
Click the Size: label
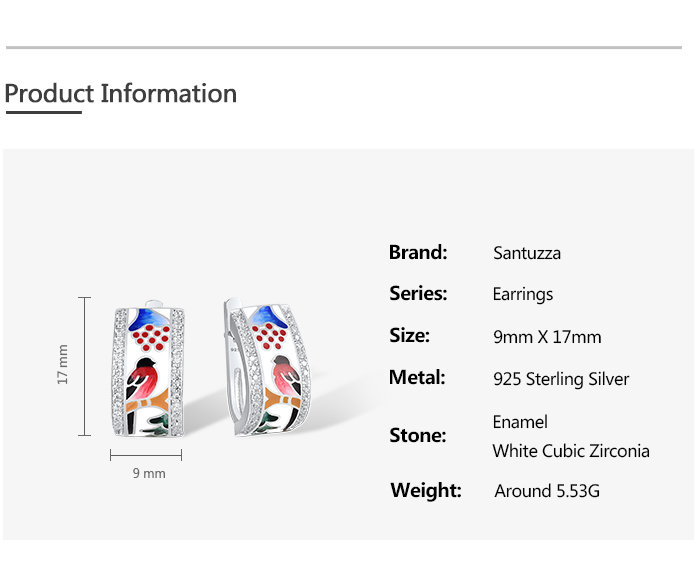[409, 335]
